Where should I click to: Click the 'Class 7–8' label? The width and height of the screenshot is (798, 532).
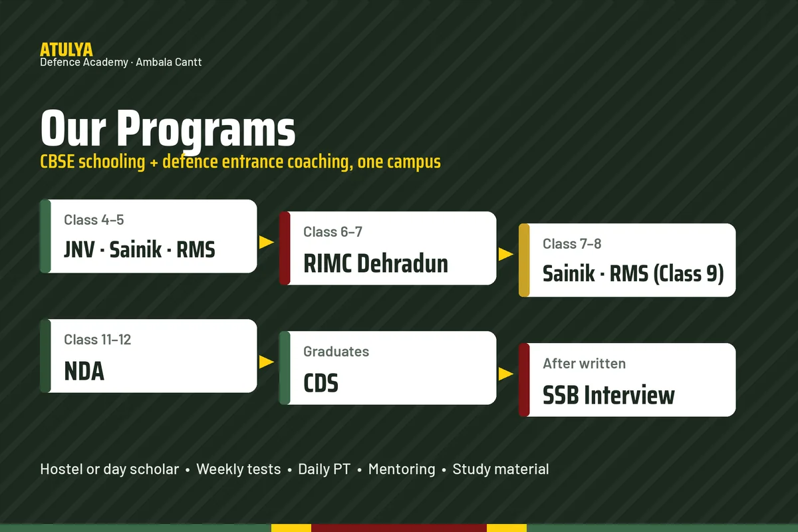[x=572, y=244]
